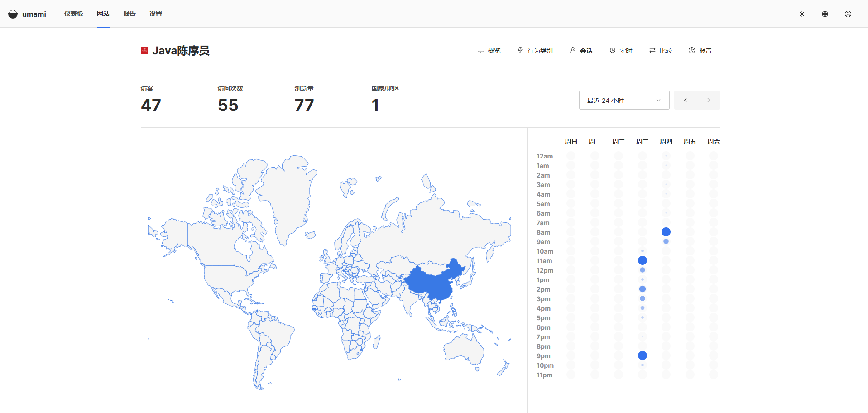The height and width of the screenshot is (413, 868).
Task: Click the next time period arrow
Action: point(709,100)
